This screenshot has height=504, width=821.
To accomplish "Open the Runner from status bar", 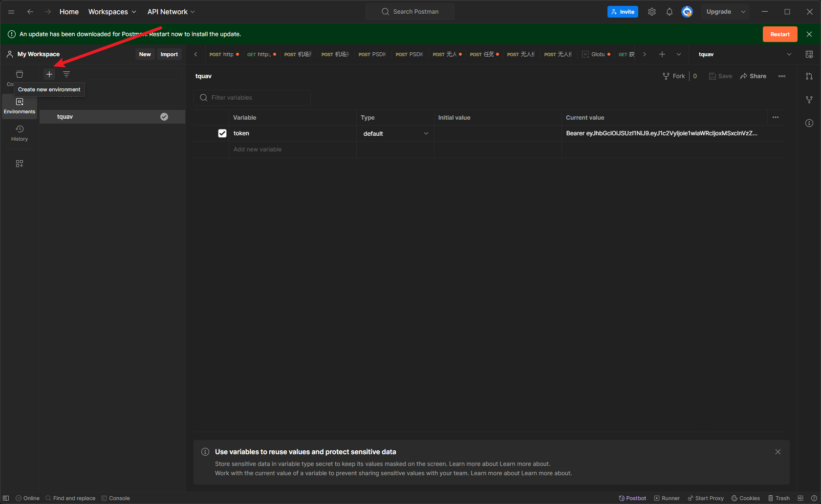I will [667, 498].
